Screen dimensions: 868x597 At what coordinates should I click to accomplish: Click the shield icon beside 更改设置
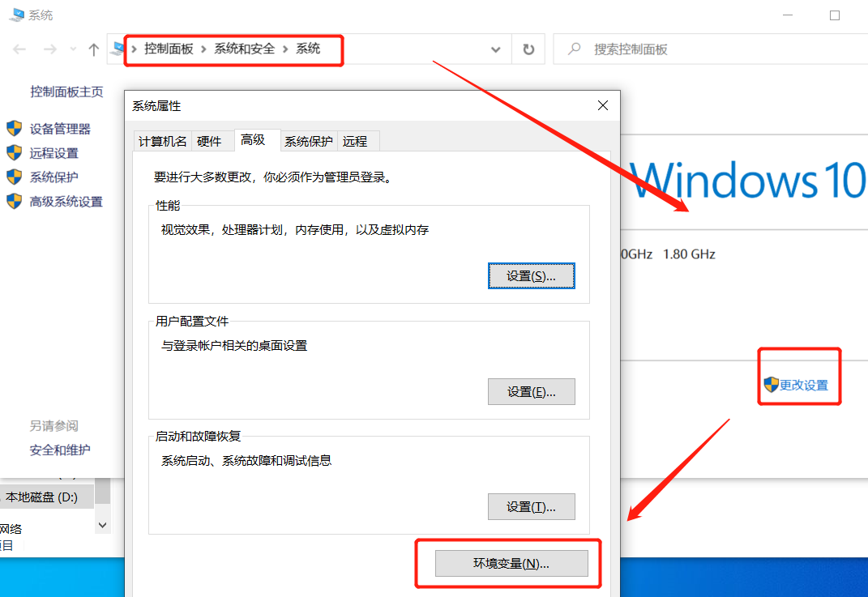(x=771, y=385)
